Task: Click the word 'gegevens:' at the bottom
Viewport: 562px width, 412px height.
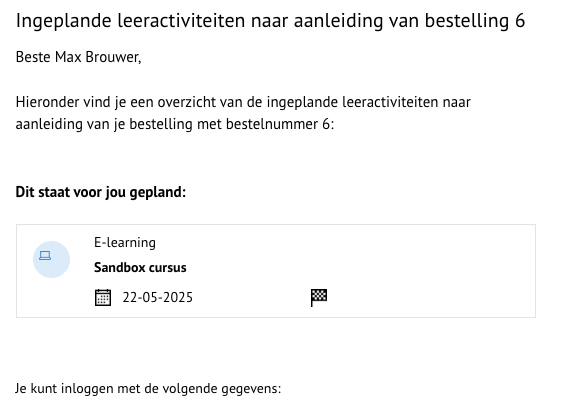Action: coord(251,389)
